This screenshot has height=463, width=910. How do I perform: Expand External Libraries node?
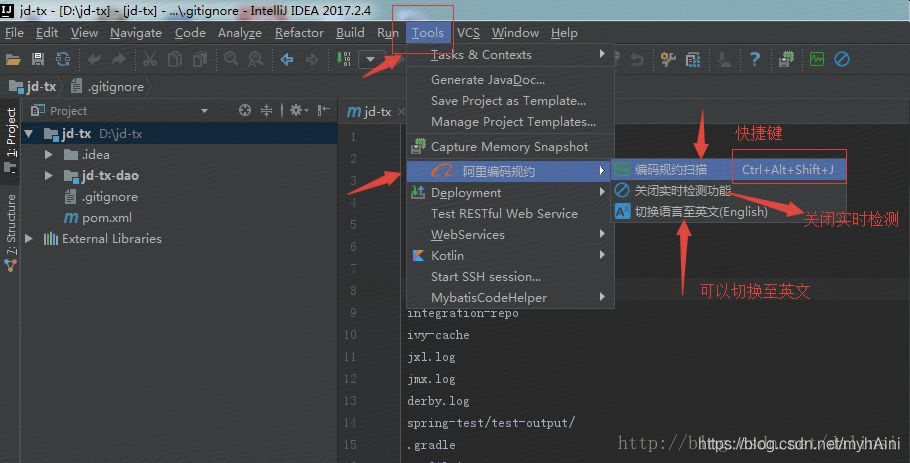click(x=28, y=238)
